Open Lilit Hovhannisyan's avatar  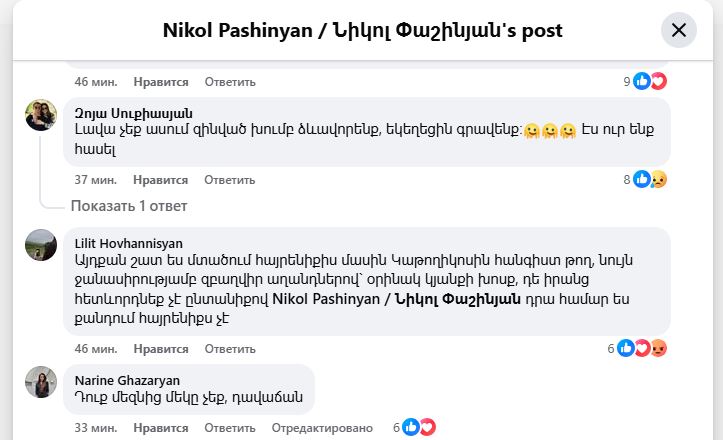41,246
